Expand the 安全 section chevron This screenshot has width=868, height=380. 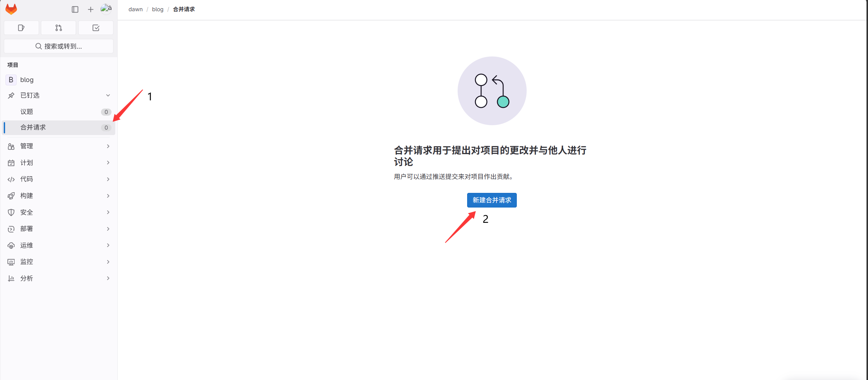click(x=108, y=212)
